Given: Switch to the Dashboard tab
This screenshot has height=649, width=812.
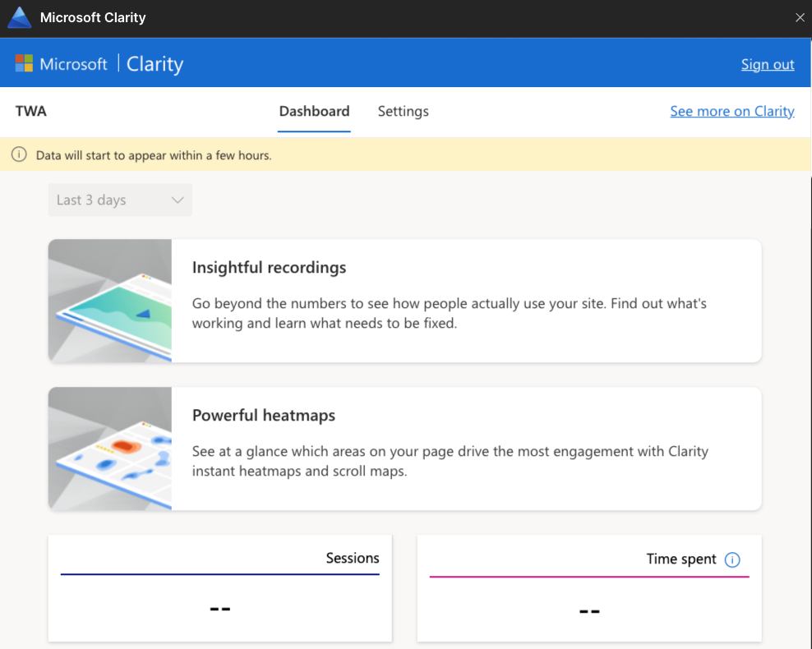Looking at the screenshot, I should pyautogui.click(x=314, y=111).
